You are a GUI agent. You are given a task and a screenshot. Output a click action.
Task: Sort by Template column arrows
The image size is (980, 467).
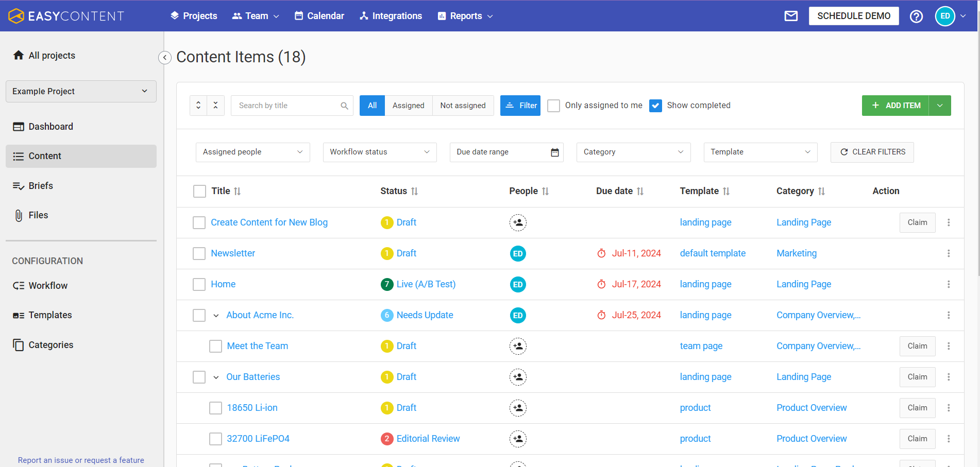(x=726, y=191)
